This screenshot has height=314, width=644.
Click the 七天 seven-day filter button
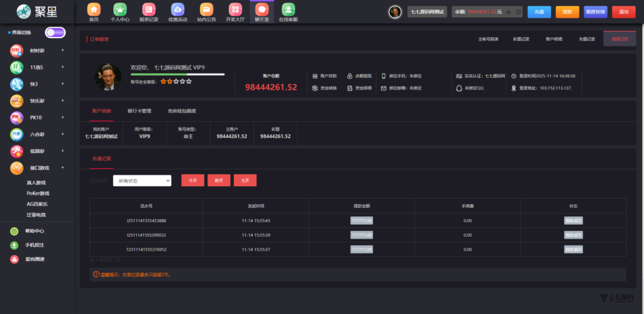click(x=245, y=180)
